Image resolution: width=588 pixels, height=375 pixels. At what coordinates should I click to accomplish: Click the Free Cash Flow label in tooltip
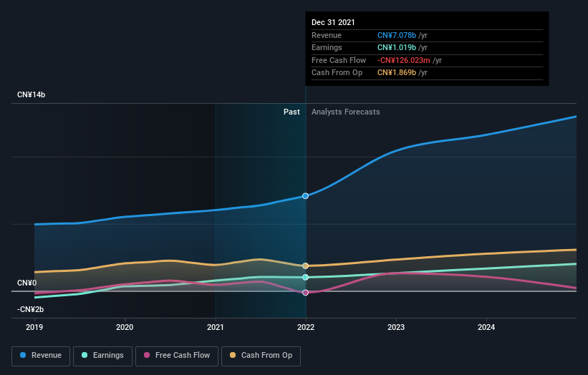point(339,60)
